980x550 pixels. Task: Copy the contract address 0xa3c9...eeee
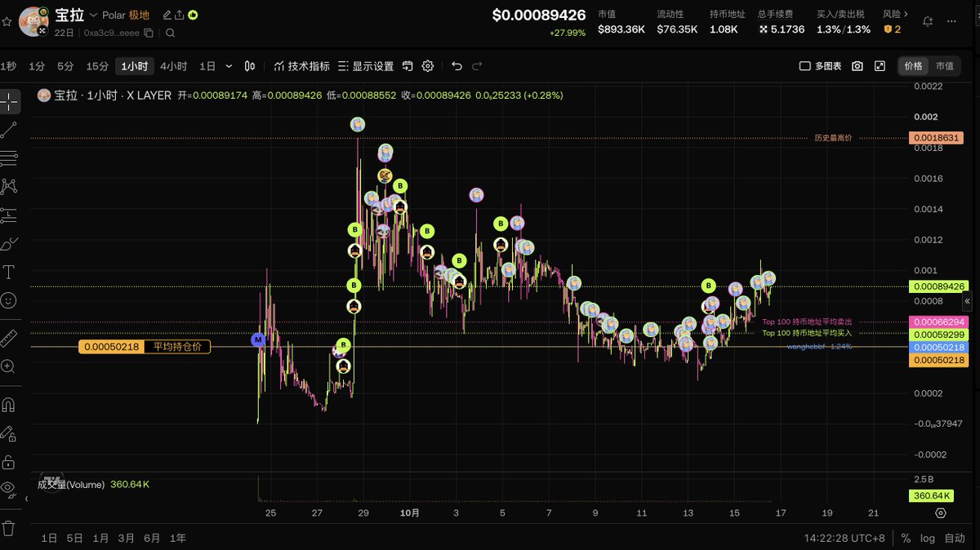coord(148,33)
